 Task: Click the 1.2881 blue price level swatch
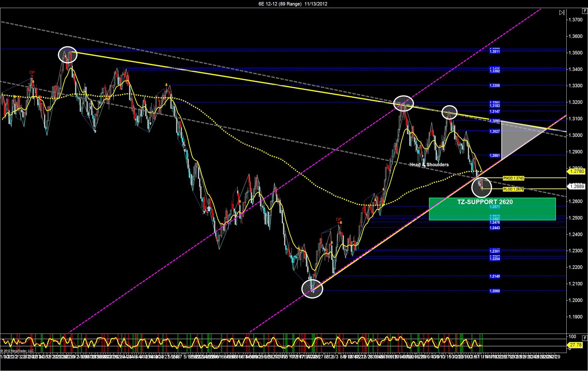(x=494, y=156)
